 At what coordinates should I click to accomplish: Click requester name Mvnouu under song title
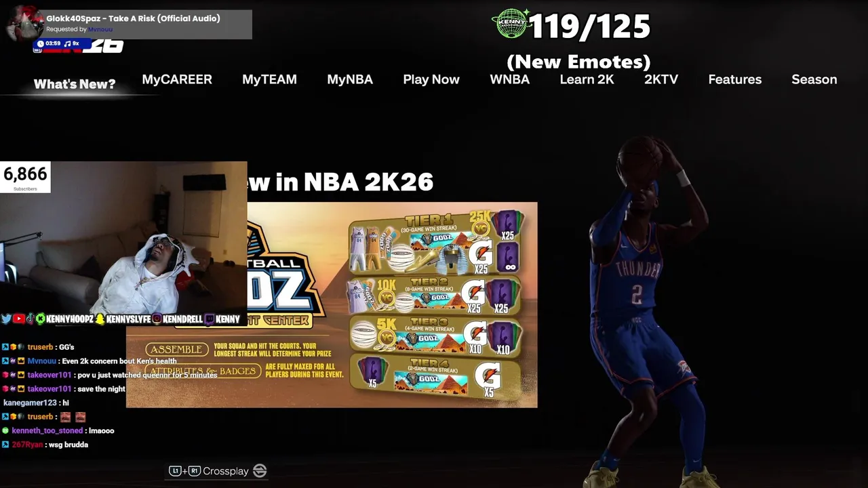pos(100,29)
